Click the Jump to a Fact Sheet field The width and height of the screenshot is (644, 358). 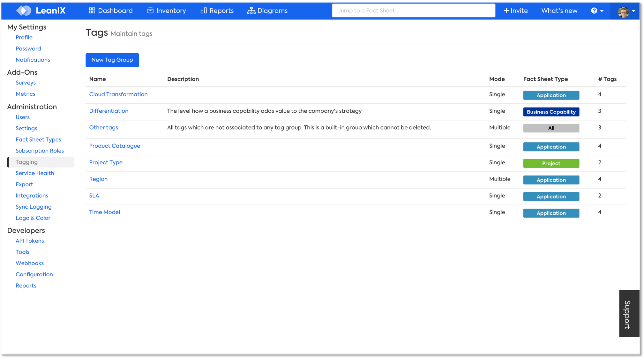[x=413, y=11]
